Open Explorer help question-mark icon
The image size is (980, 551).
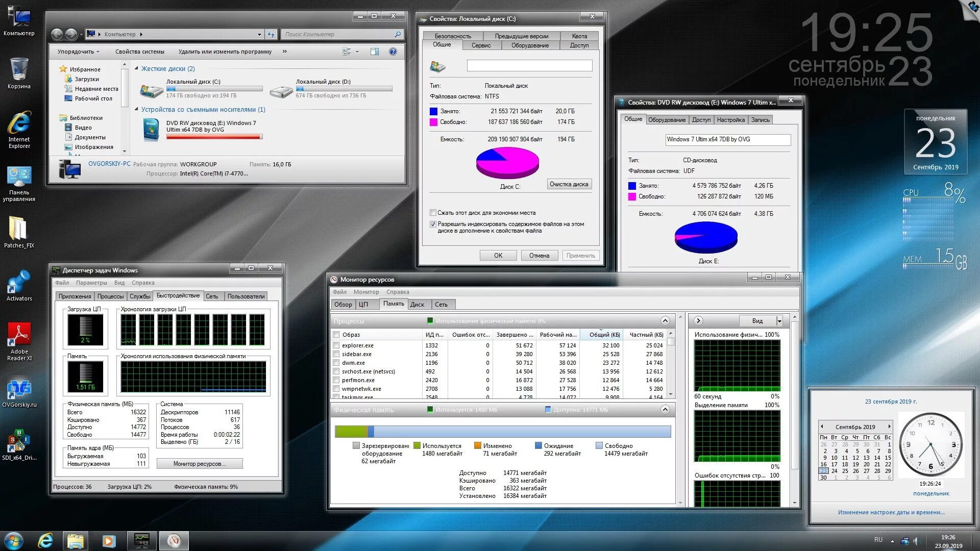pyautogui.click(x=393, y=52)
